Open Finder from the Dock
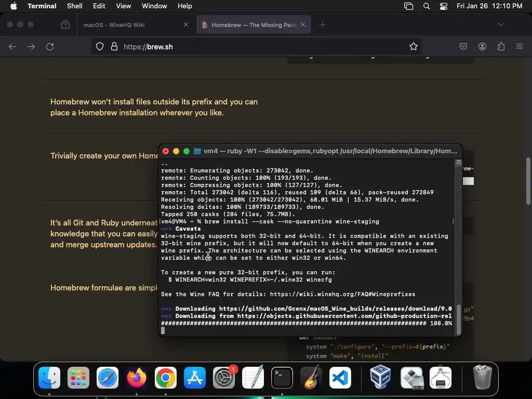 click(49, 378)
